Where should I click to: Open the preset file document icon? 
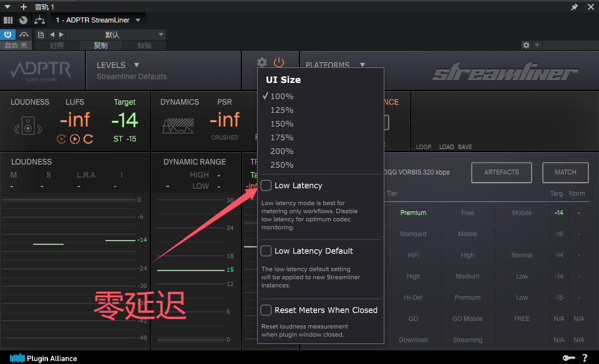41,35
